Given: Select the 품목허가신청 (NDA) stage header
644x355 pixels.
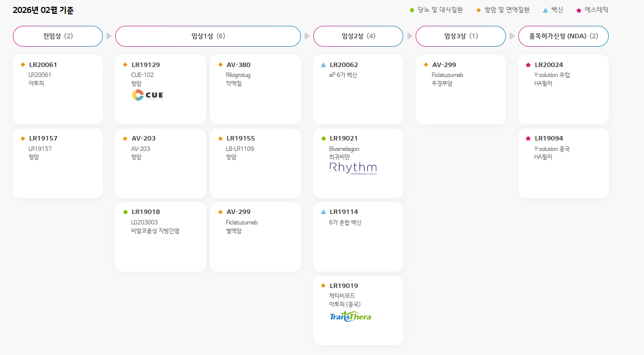Looking at the screenshot, I should 563,36.
